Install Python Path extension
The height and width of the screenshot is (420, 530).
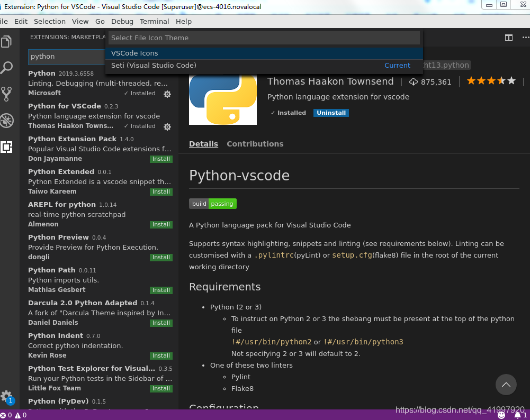click(161, 290)
